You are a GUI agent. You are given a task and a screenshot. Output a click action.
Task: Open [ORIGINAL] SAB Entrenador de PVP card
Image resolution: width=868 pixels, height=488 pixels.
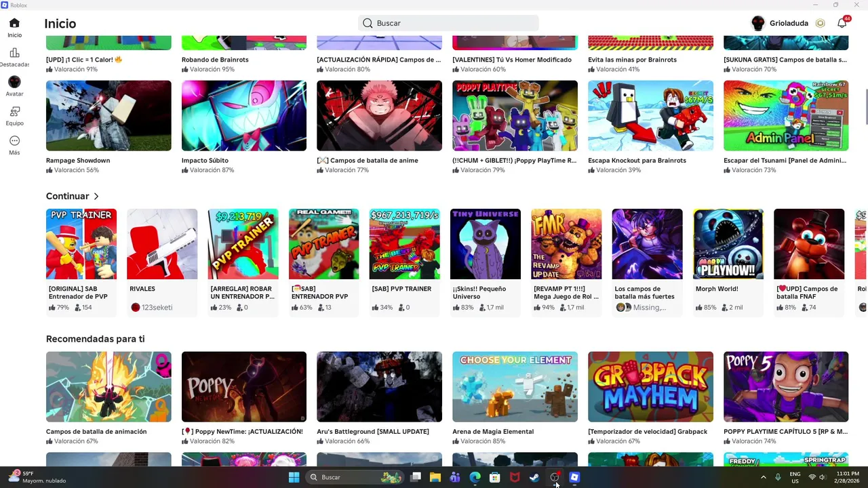point(81,262)
